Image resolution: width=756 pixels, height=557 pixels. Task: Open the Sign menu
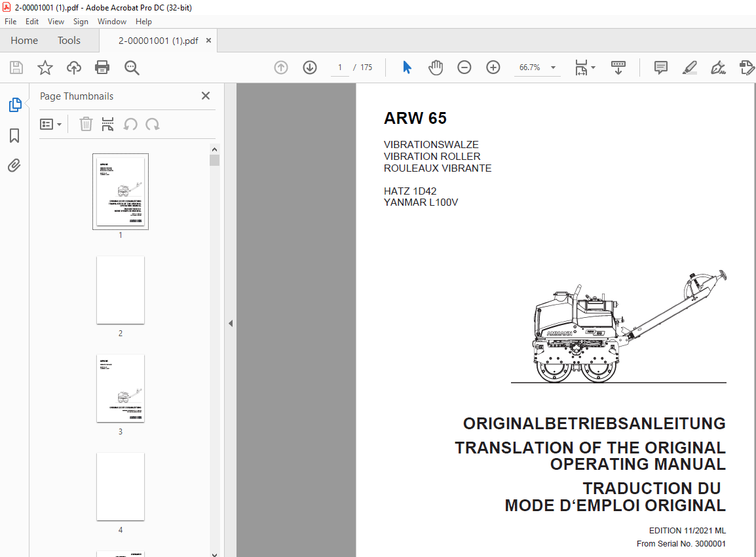pyautogui.click(x=81, y=21)
